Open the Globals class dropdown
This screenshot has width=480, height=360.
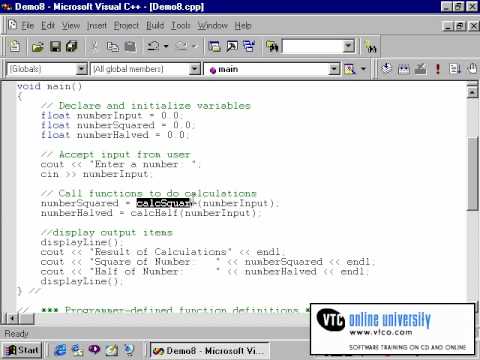[x=81, y=69]
